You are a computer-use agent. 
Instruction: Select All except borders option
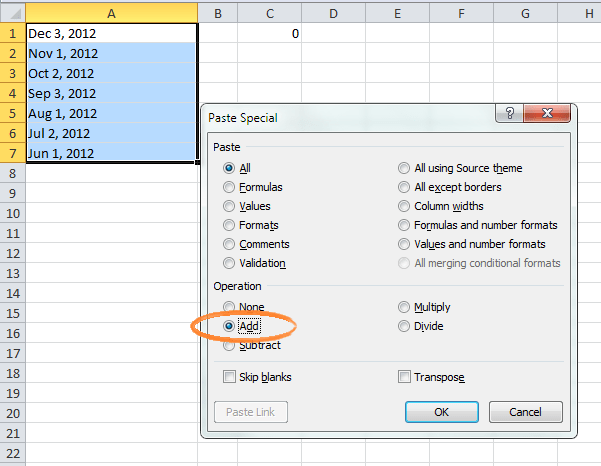[404, 187]
